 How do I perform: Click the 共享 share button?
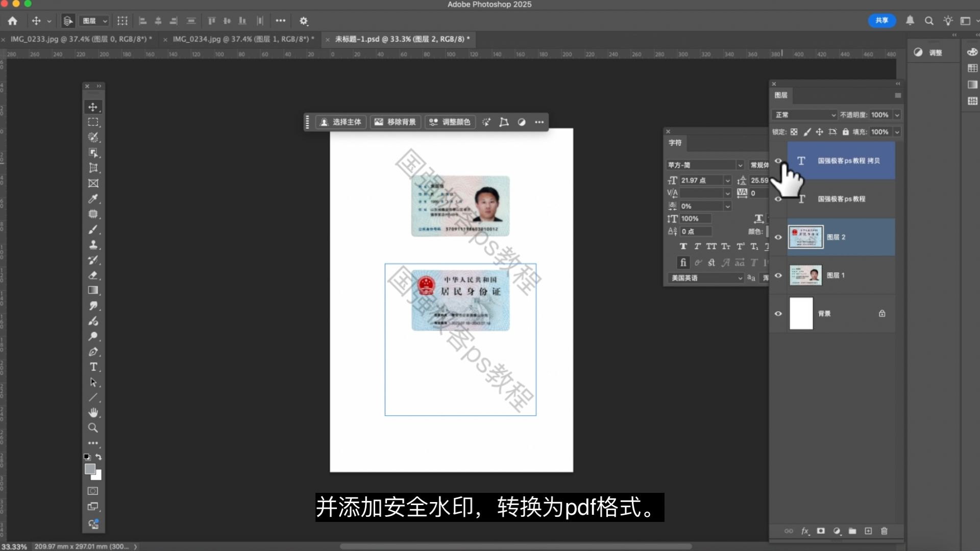[x=882, y=20]
